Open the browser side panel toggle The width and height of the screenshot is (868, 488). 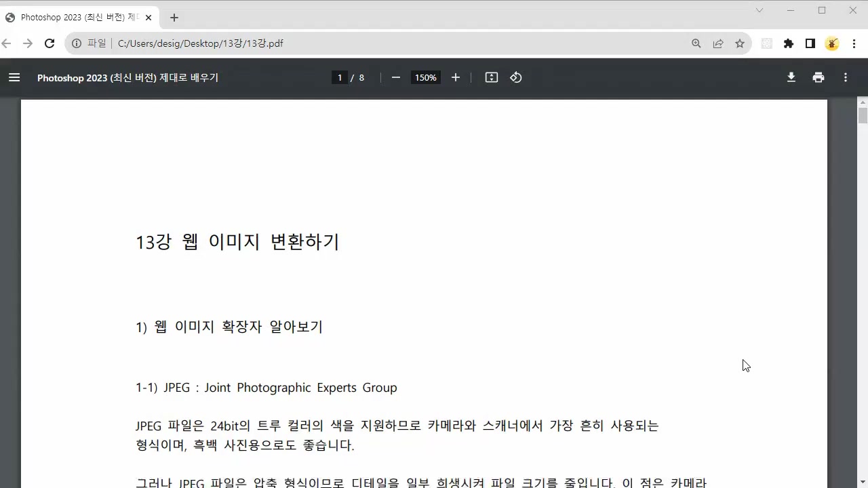click(810, 43)
